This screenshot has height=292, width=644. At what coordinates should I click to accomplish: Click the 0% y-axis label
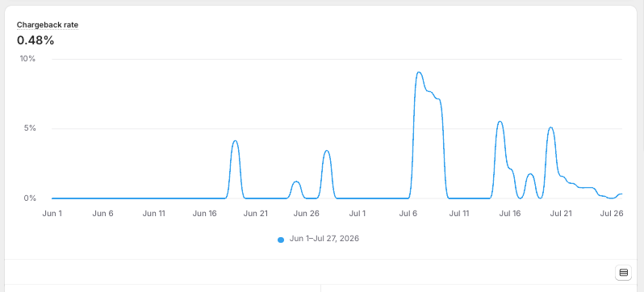pyautogui.click(x=30, y=198)
